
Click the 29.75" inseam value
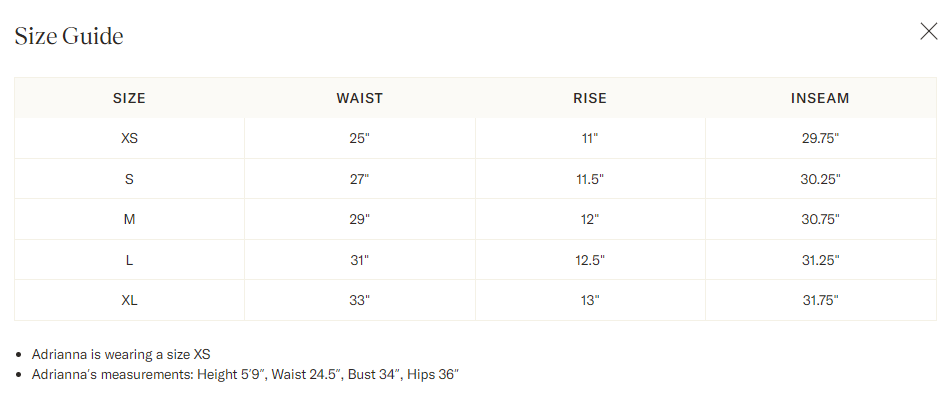tap(820, 138)
